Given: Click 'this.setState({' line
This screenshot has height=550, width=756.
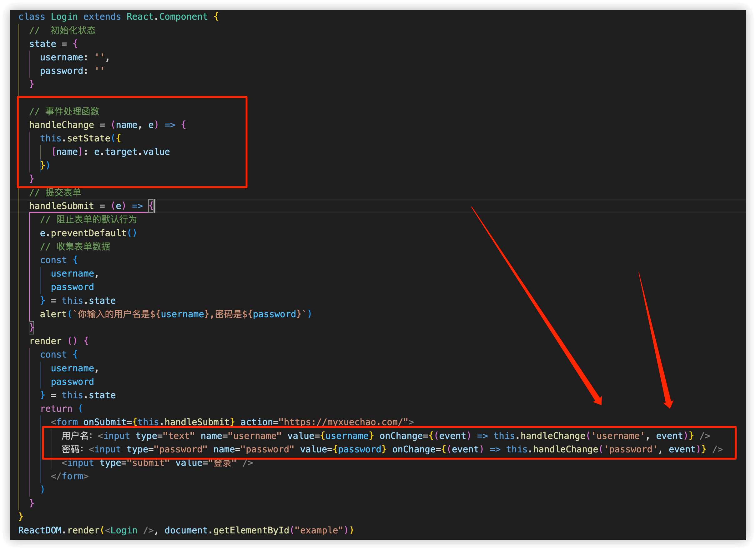Looking at the screenshot, I should 80,138.
